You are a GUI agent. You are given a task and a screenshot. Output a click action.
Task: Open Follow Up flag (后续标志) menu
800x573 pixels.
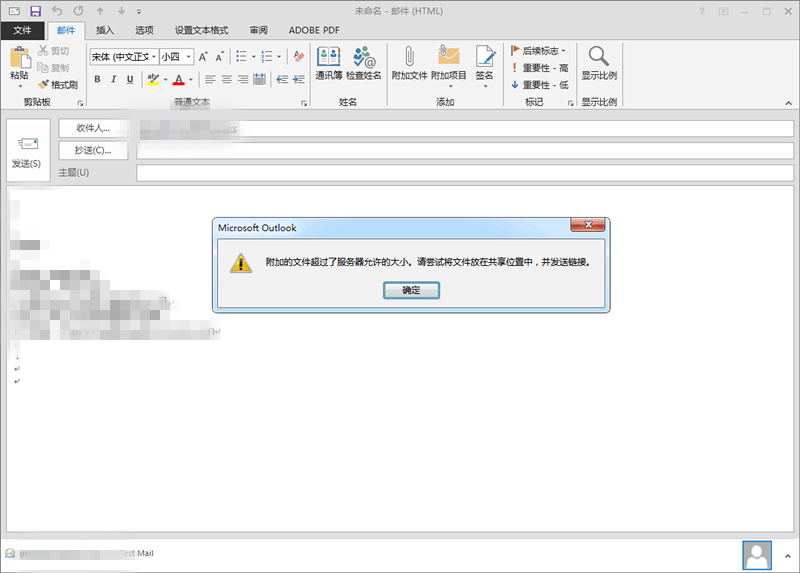[x=539, y=51]
